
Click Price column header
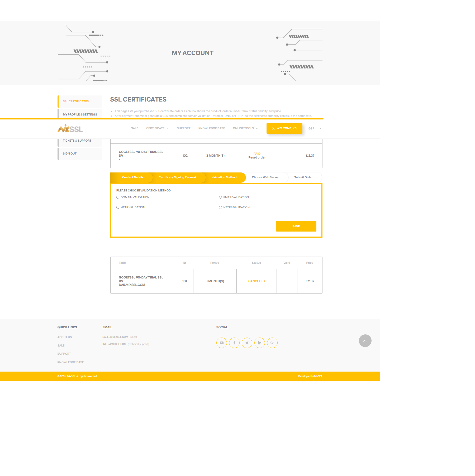(310, 263)
